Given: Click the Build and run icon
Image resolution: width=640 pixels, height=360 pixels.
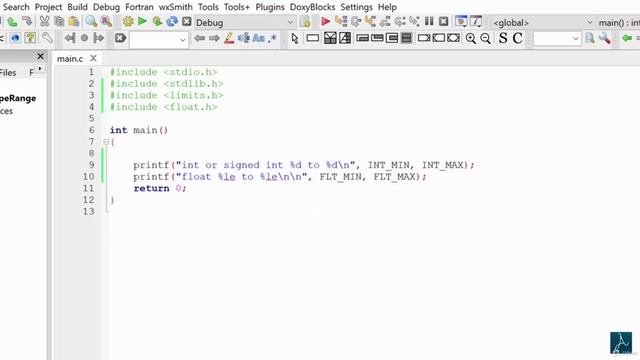Looking at the screenshot, I should (157, 22).
